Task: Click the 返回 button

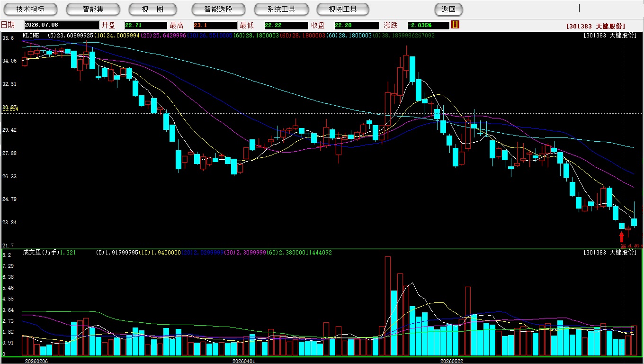Action: 448,9
